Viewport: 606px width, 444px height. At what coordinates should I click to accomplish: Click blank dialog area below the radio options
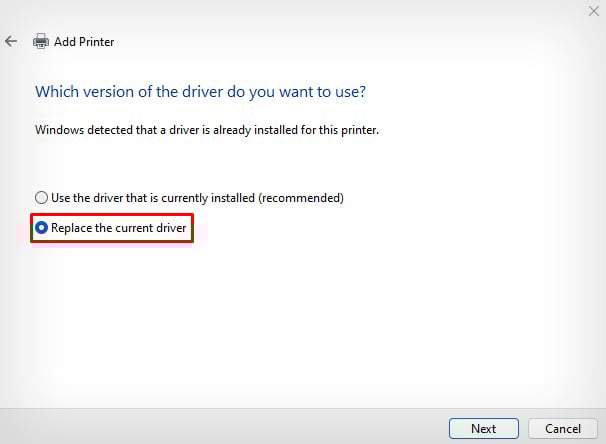(300, 320)
